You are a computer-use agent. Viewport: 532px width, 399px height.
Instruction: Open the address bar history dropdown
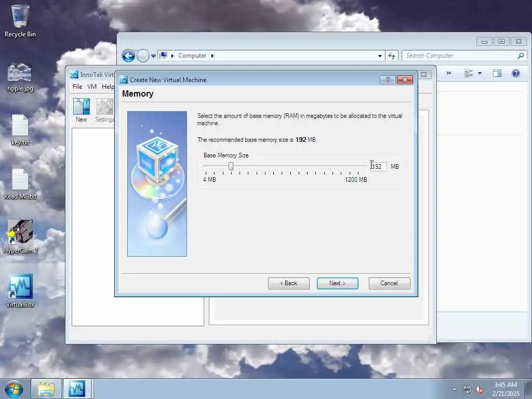(380, 56)
